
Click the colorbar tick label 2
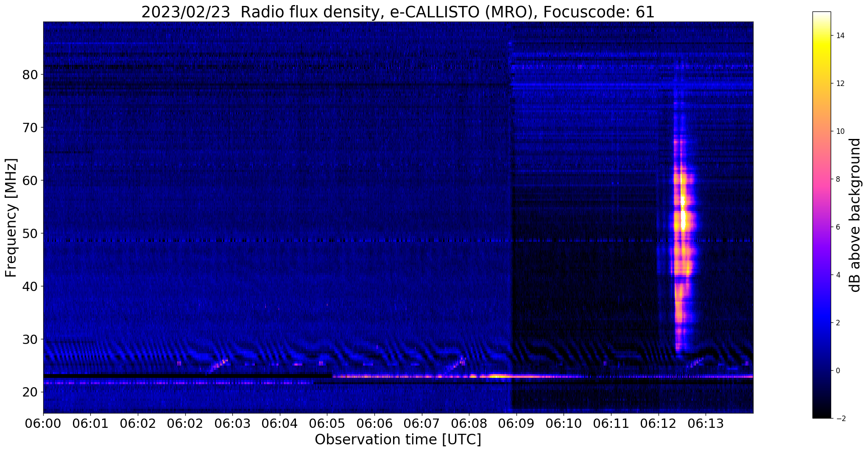pyautogui.click(x=837, y=323)
